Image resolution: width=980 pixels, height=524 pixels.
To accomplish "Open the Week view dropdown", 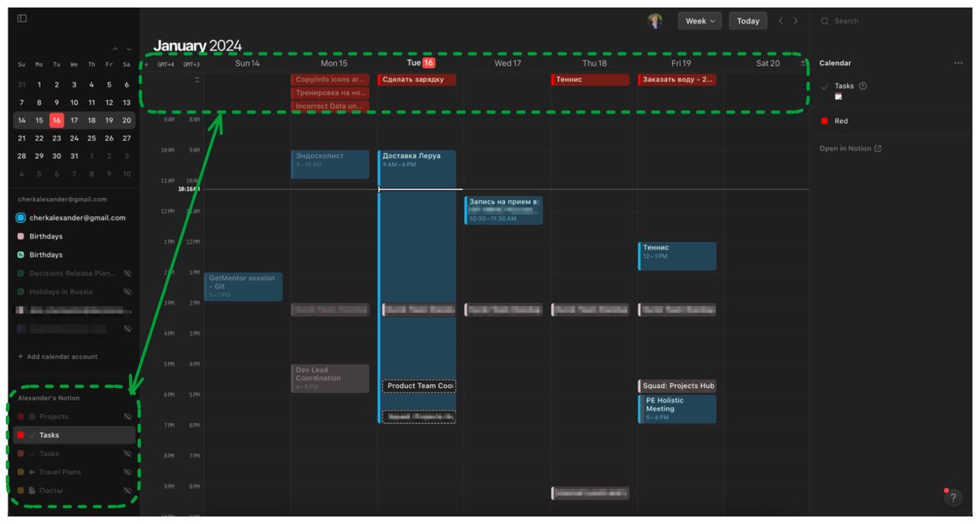I will click(x=700, y=21).
